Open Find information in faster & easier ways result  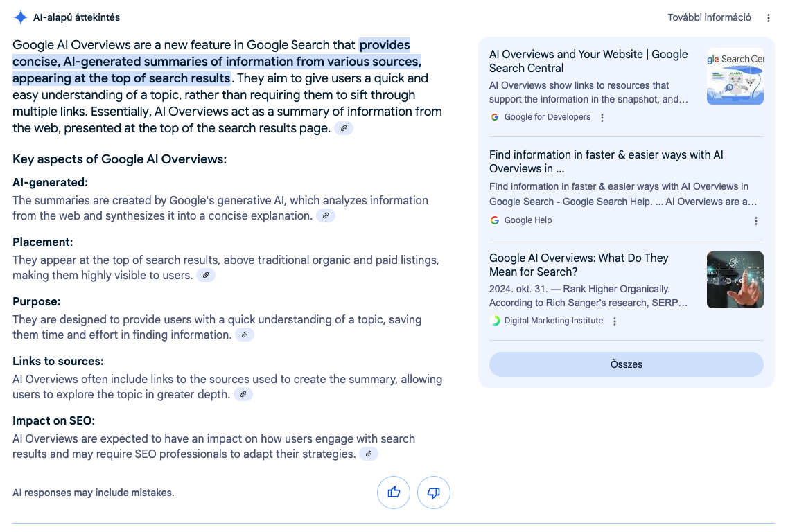click(x=606, y=162)
